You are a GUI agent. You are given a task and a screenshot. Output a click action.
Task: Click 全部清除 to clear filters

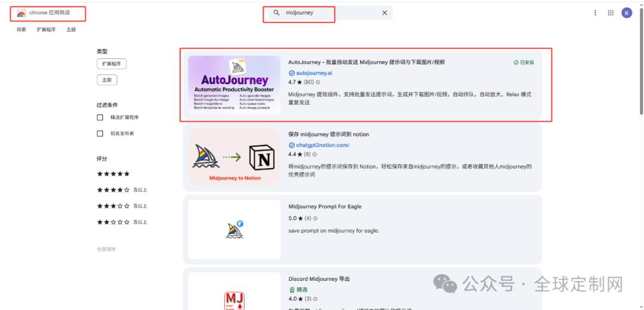pos(106,249)
